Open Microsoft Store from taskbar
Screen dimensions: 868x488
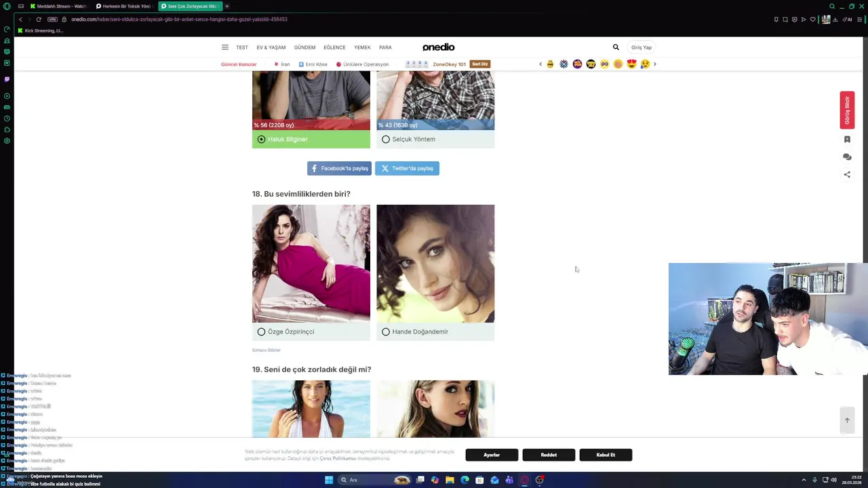point(479,480)
